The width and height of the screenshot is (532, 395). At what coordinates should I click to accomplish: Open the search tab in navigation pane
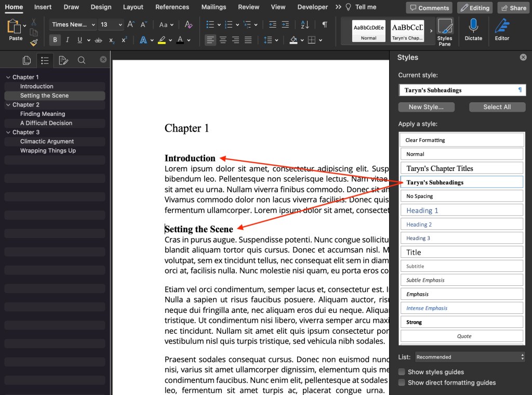coord(82,61)
